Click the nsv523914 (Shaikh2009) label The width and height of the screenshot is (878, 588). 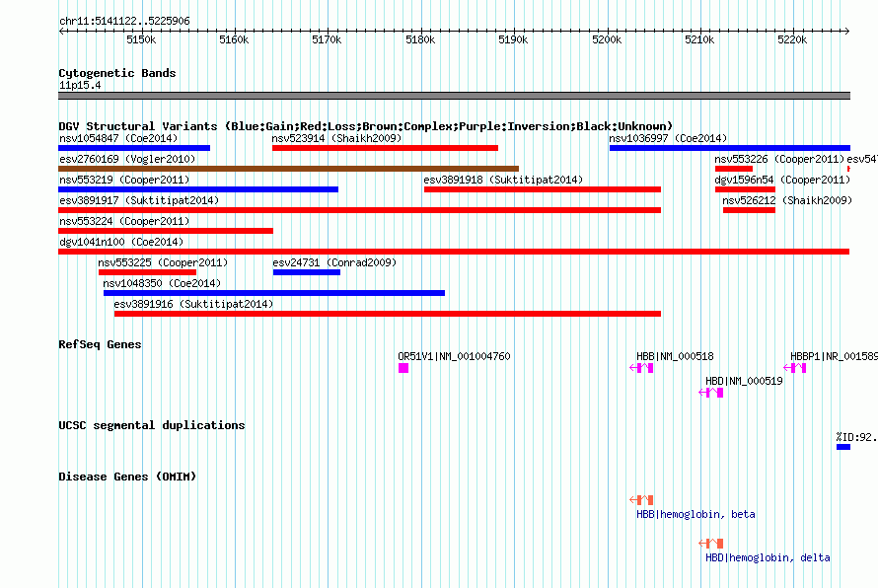click(x=336, y=138)
